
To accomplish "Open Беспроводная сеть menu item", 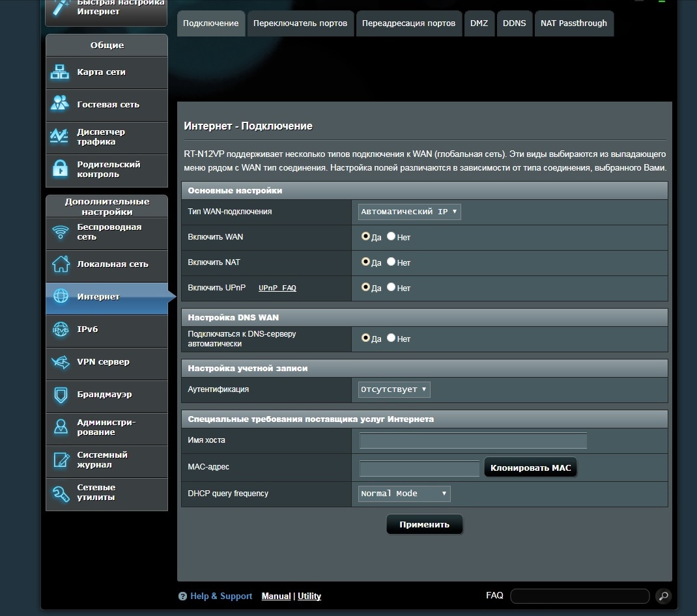I will click(x=107, y=233).
